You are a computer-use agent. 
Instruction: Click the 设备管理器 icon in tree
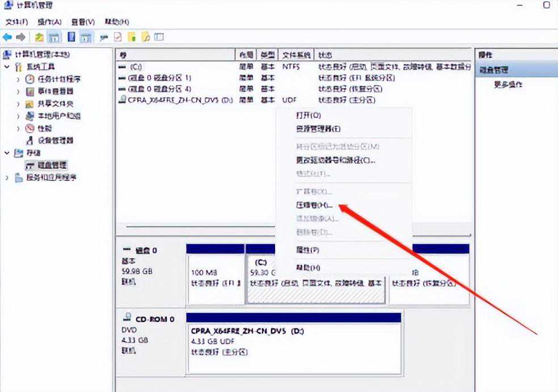pyautogui.click(x=30, y=140)
